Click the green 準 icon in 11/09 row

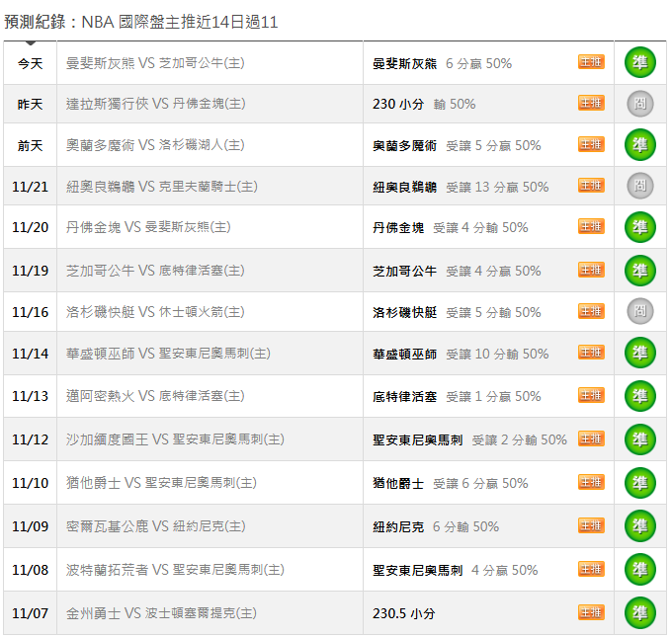coord(639,525)
